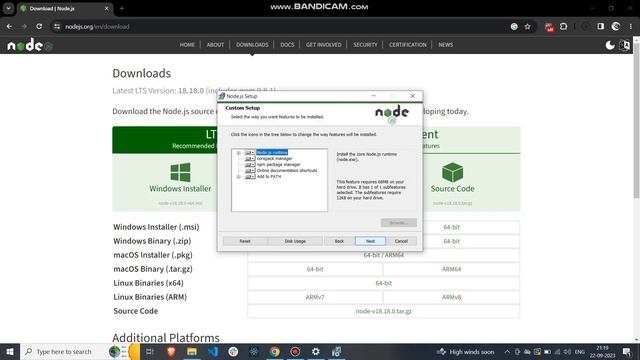Expand the Node.js runtime tree node

tap(239, 153)
